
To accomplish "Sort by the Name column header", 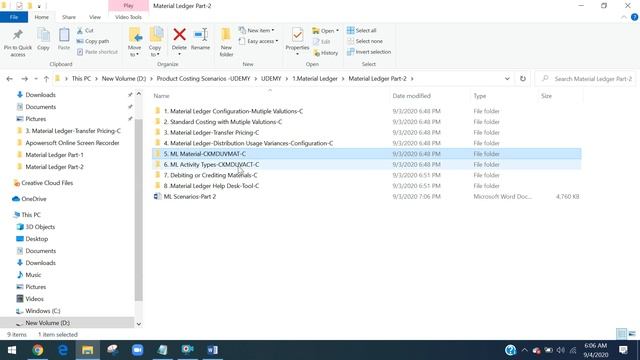I will click(161, 96).
